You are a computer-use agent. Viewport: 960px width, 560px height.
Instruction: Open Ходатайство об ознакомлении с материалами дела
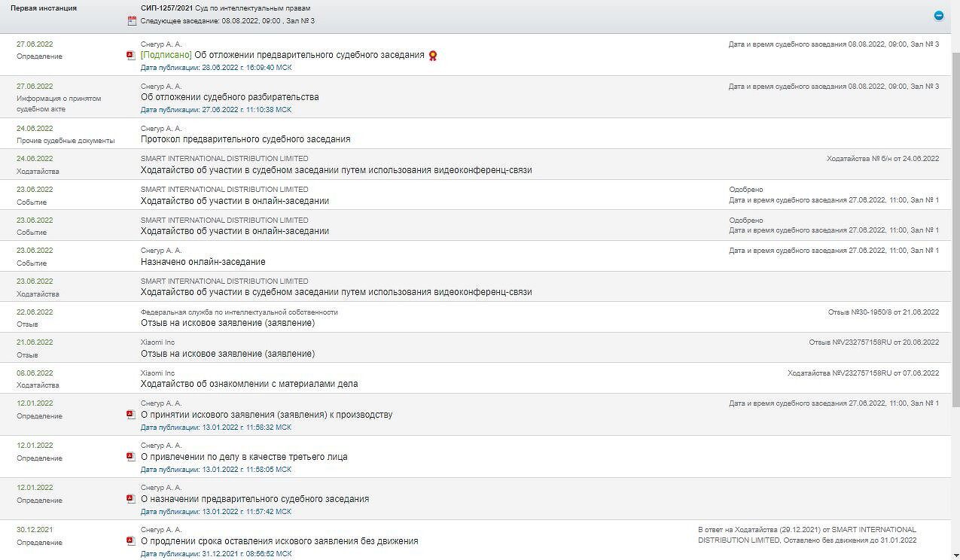pos(249,384)
